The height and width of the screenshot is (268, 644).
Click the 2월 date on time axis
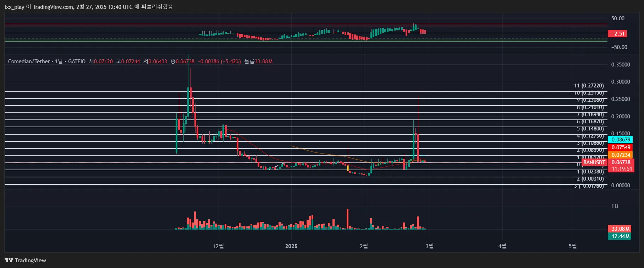coord(364,246)
